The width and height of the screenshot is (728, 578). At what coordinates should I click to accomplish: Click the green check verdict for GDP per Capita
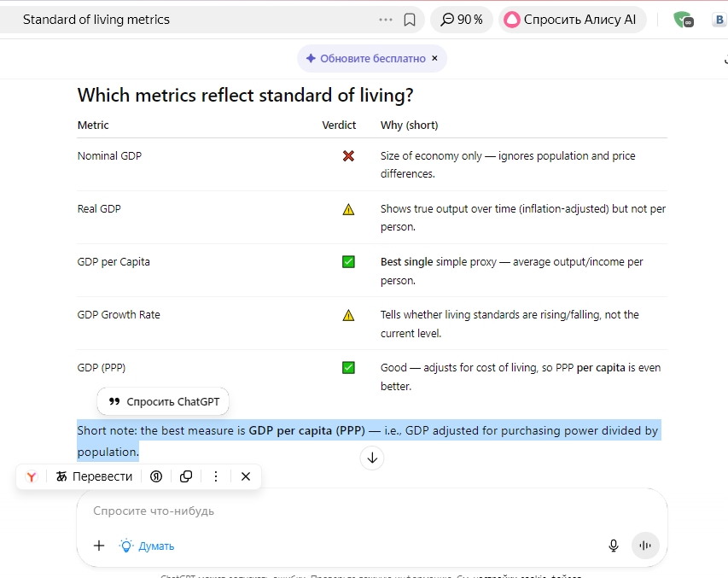(x=348, y=262)
